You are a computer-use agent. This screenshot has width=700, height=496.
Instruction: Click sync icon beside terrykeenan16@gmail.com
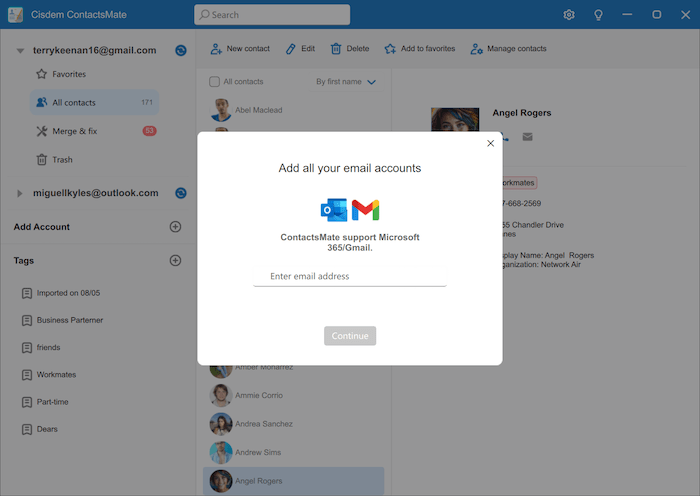(180, 50)
